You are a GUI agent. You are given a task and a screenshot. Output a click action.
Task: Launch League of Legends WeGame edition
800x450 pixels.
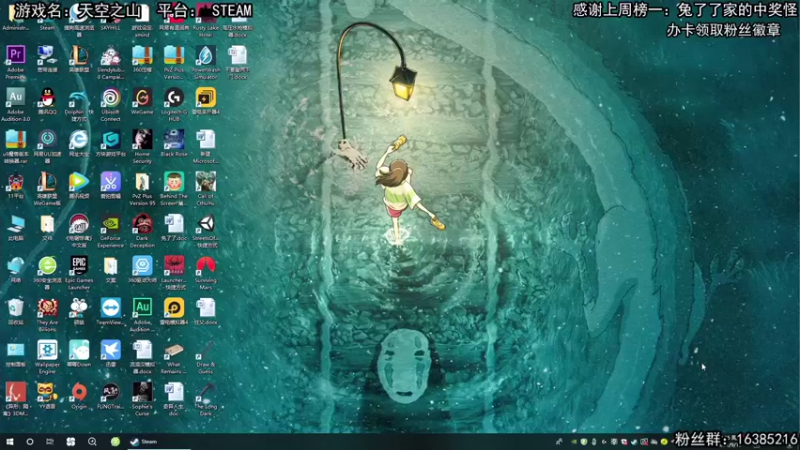tap(47, 182)
